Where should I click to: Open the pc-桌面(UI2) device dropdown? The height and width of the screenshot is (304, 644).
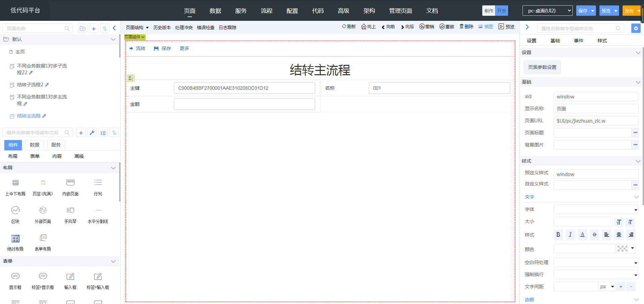(x=547, y=11)
